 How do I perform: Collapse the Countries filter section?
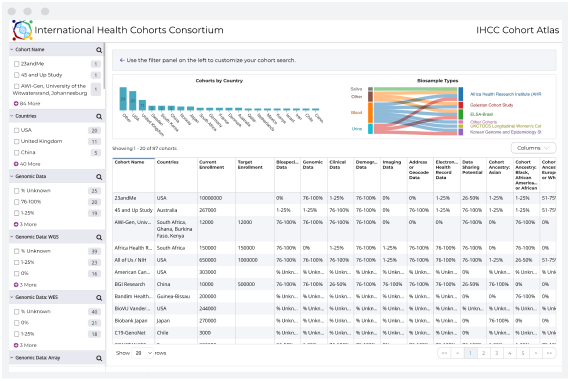click(12, 116)
